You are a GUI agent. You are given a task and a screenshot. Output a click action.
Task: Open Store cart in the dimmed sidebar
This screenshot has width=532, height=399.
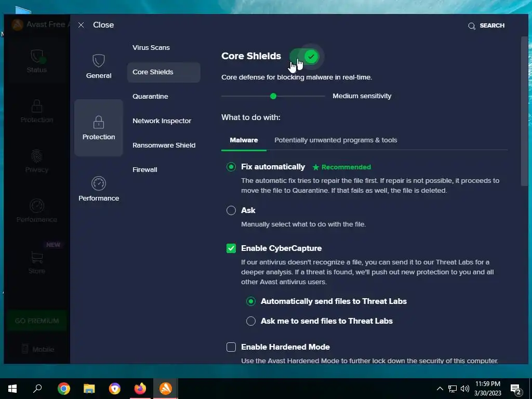pos(37,262)
